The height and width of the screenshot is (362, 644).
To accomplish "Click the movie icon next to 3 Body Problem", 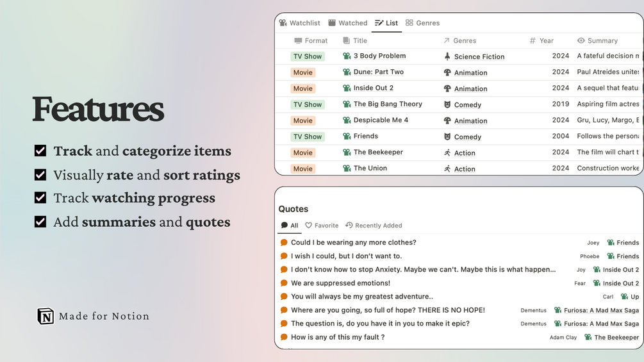I will click(347, 56).
